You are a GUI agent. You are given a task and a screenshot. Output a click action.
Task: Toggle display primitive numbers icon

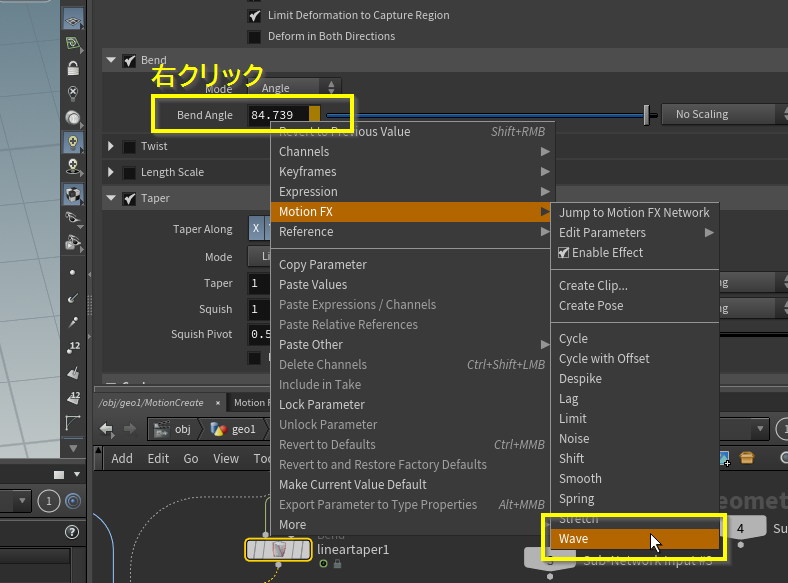pyautogui.click(x=73, y=398)
